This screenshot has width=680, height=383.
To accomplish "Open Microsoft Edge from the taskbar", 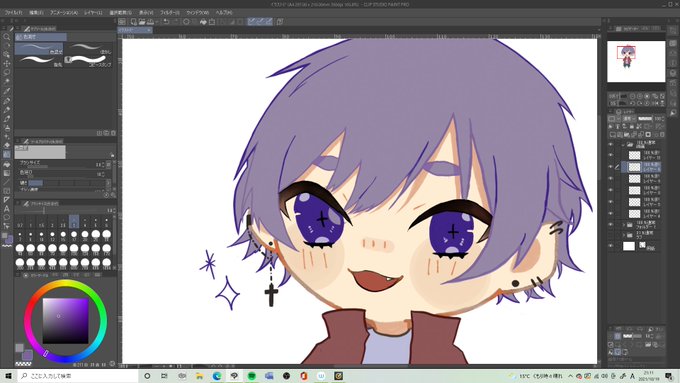I will click(x=216, y=376).
